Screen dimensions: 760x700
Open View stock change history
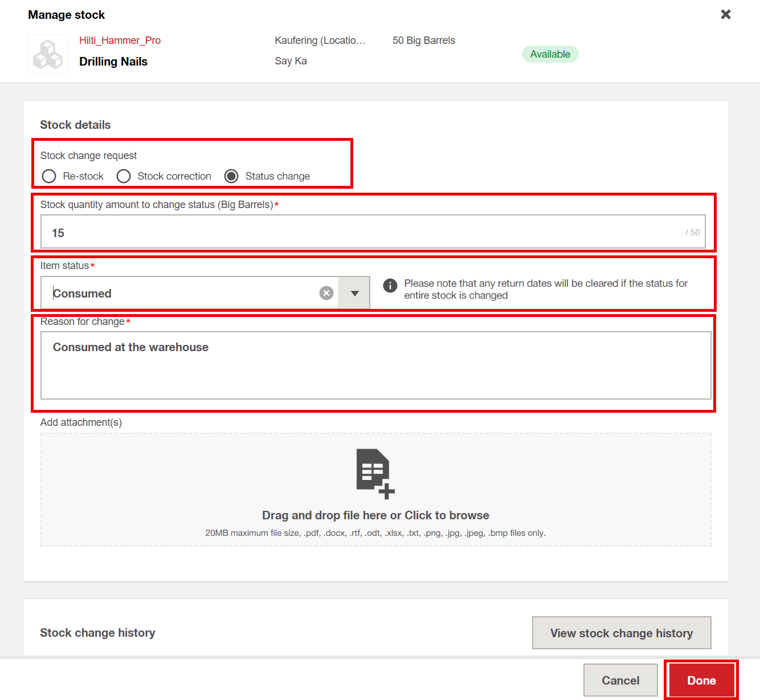tap(621, 633)
